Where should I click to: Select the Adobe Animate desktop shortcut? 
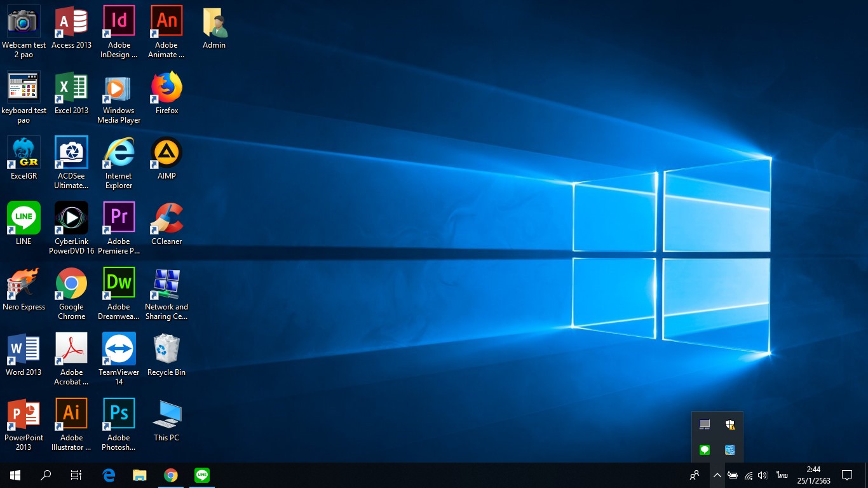(x=166, y=32)
